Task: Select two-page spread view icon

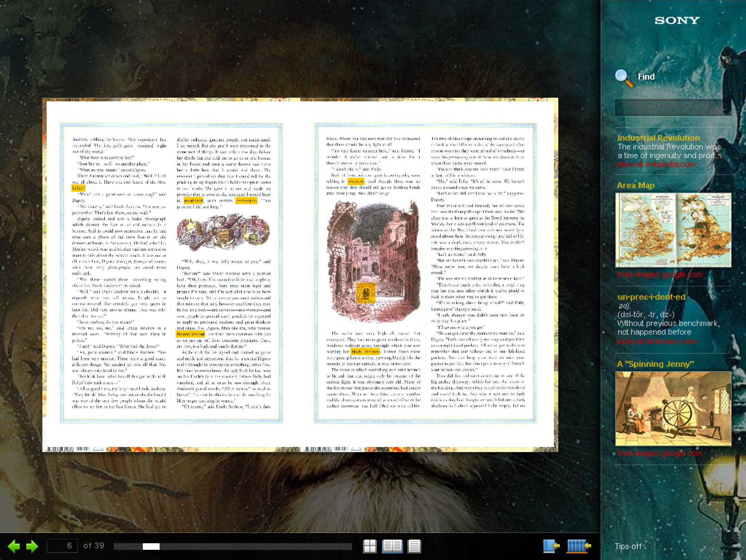Action: click(x=392, y=546)
